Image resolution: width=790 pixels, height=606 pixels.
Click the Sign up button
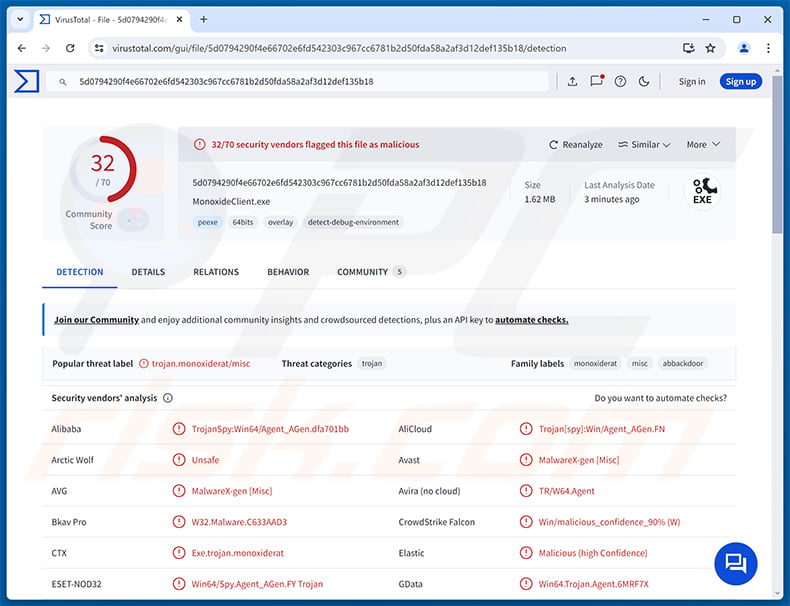coord(741,81)
